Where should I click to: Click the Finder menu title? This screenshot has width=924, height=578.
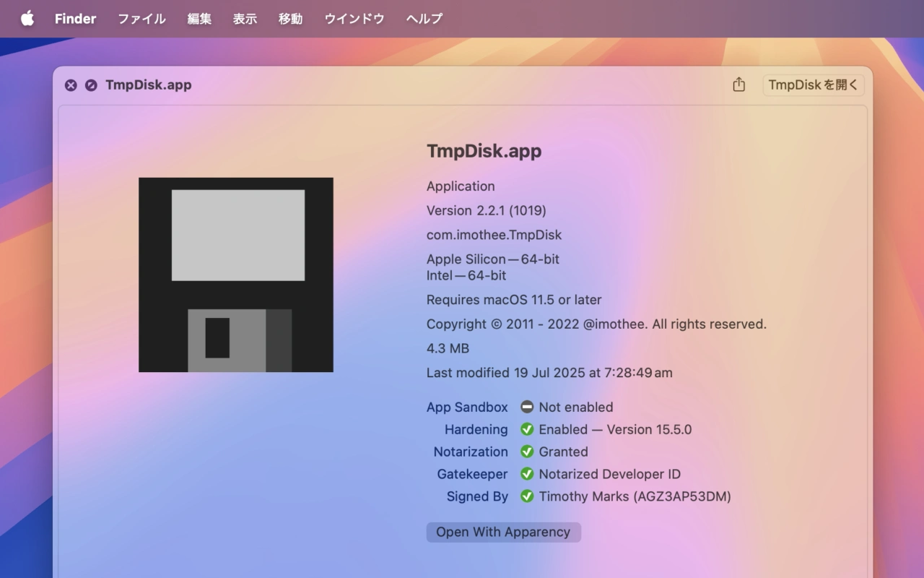75,19
